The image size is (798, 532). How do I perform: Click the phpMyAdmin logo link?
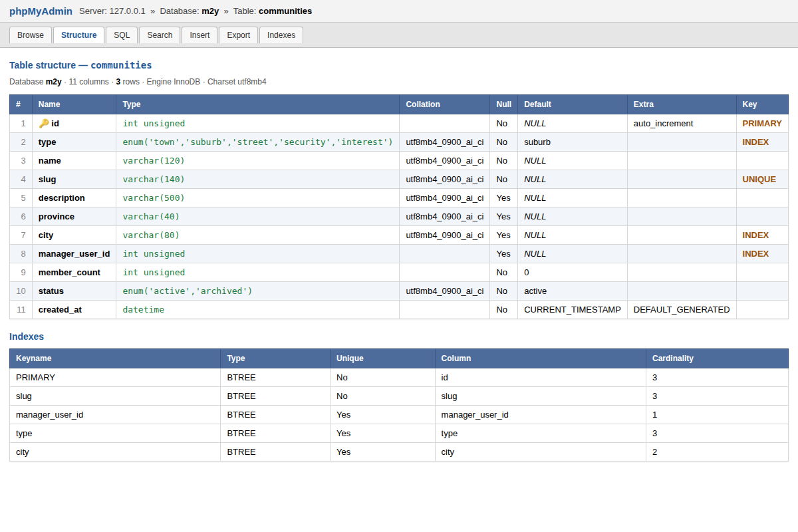41,11
